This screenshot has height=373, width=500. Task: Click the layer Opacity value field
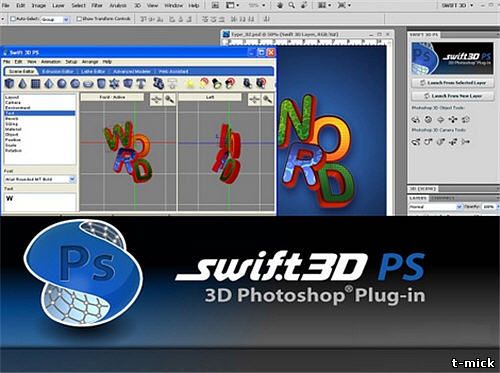click(489, 207)
